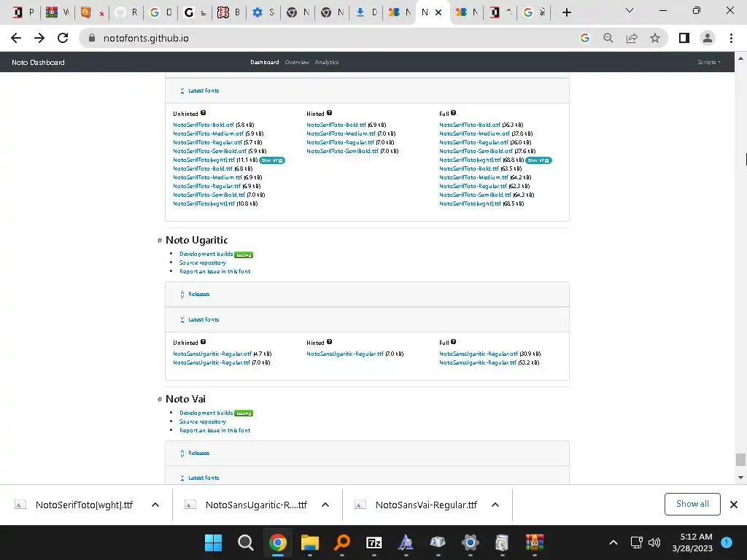Click the page vertical scrollbar thumb
This screenshot has height=560, width=747.
pos(740,459)
